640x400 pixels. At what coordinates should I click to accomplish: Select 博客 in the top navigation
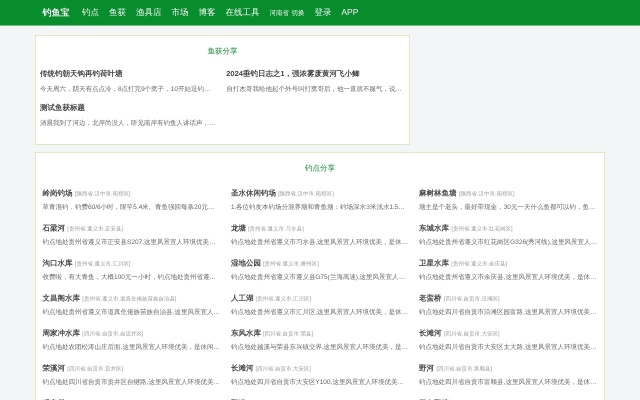click(207, 12)
